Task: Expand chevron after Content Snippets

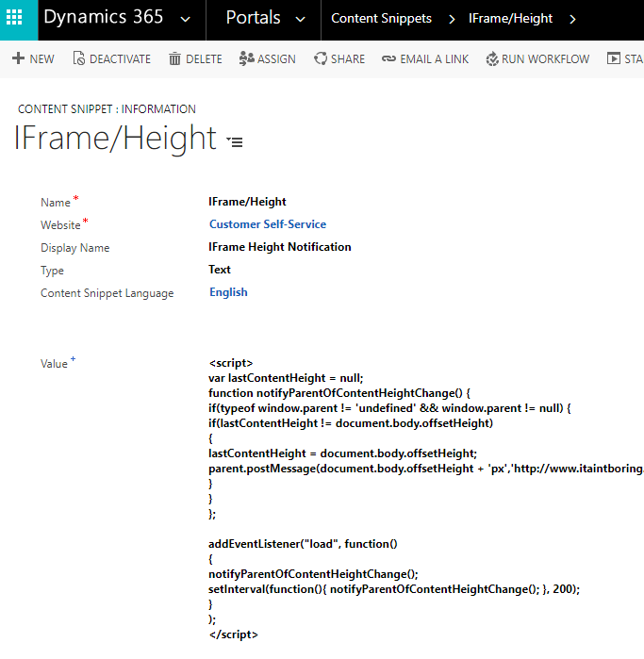Action: pyautogui.click(x=452, y=19)
